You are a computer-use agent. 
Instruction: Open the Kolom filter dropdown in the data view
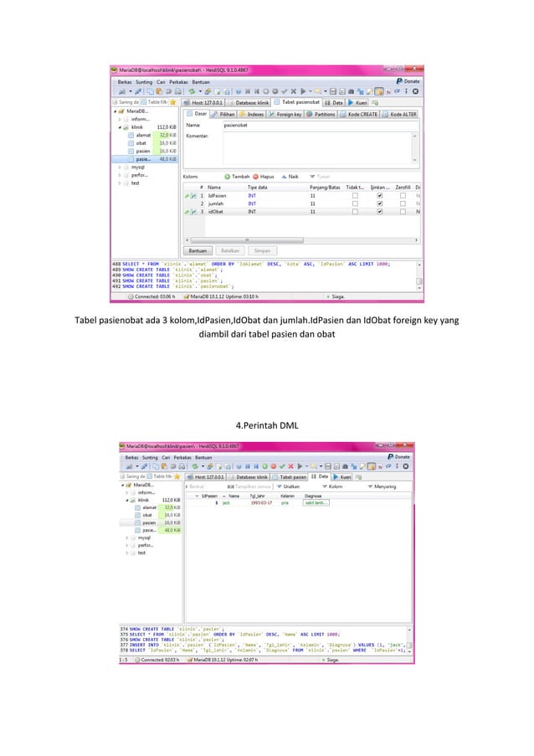coord(332,486)
